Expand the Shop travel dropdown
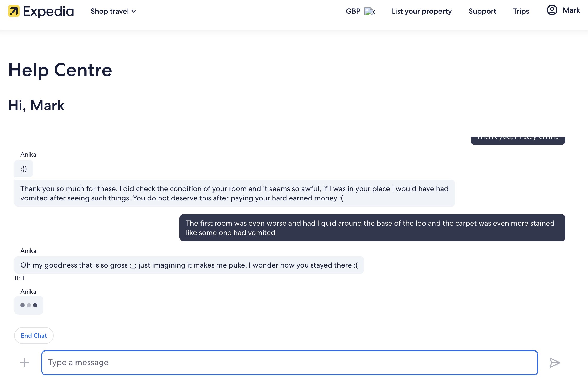The width and height of the screenshot is (588, 390). coord(113,11)
